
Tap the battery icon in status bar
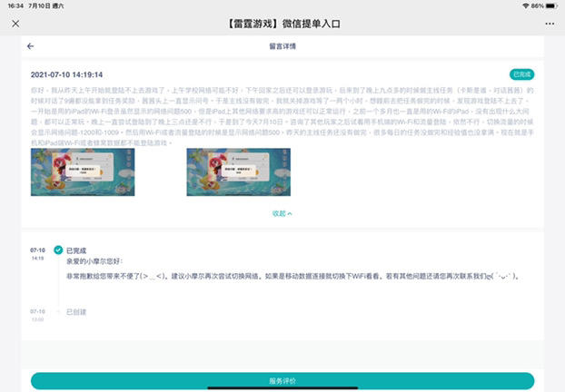click(x=552, y=5)
